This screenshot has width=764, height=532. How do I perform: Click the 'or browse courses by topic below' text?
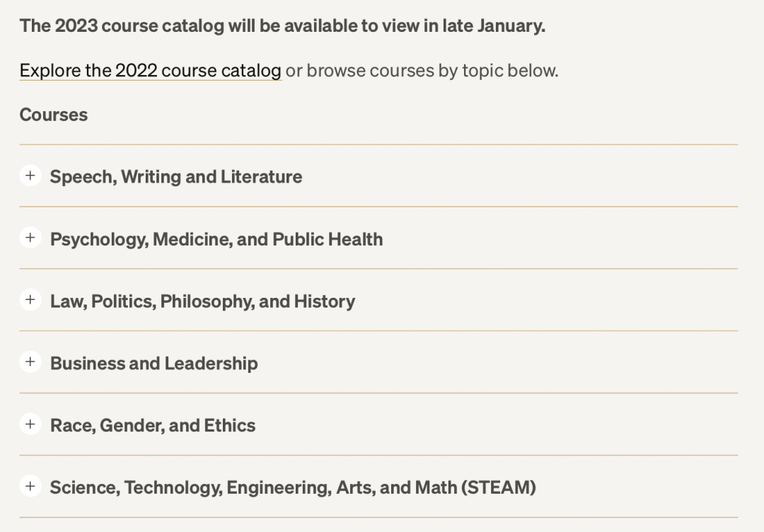point(422,71)
